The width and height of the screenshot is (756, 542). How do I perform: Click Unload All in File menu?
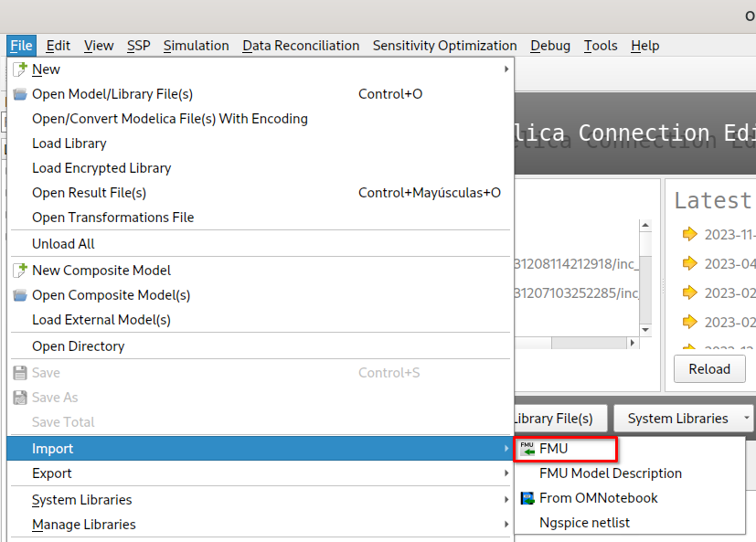point(63,243)
